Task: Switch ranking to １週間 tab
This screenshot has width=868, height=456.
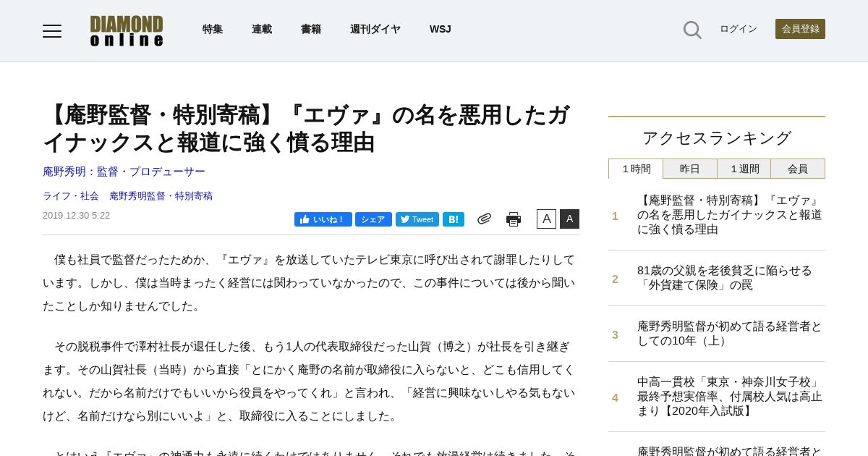Action: click(x=744, y=169)
